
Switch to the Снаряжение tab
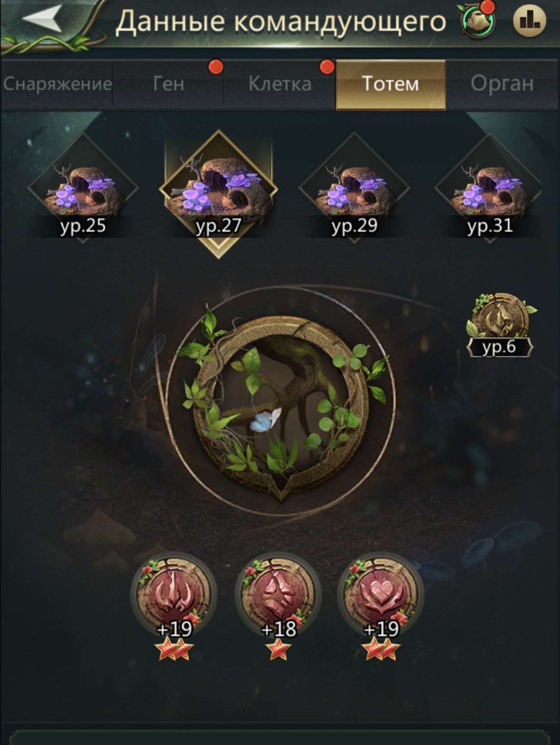(57, 84)
